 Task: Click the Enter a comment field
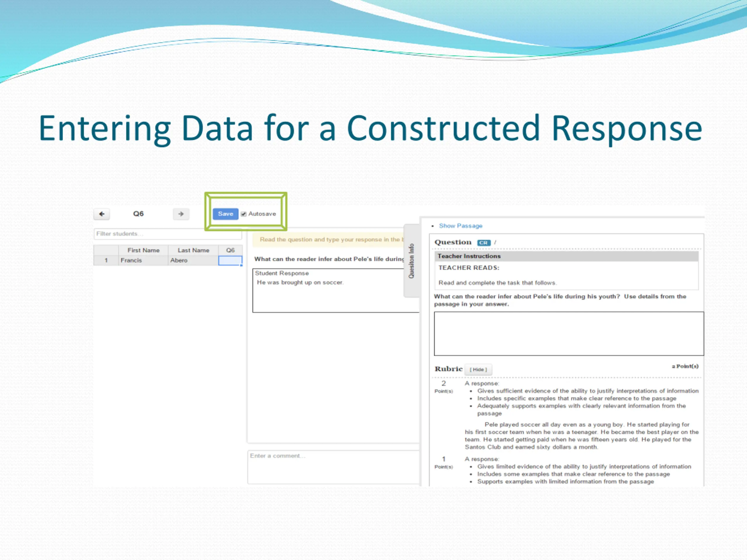coord(333,467)
